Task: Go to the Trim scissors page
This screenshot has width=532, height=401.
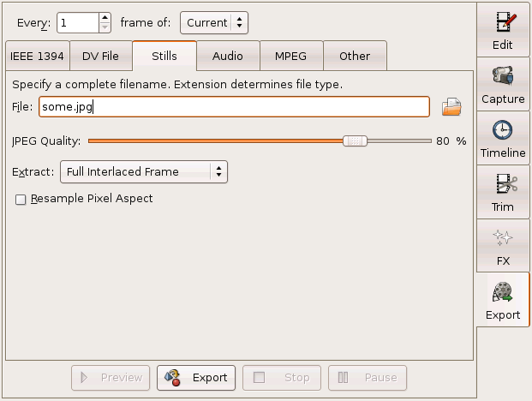Action: (x=503, y=191)
